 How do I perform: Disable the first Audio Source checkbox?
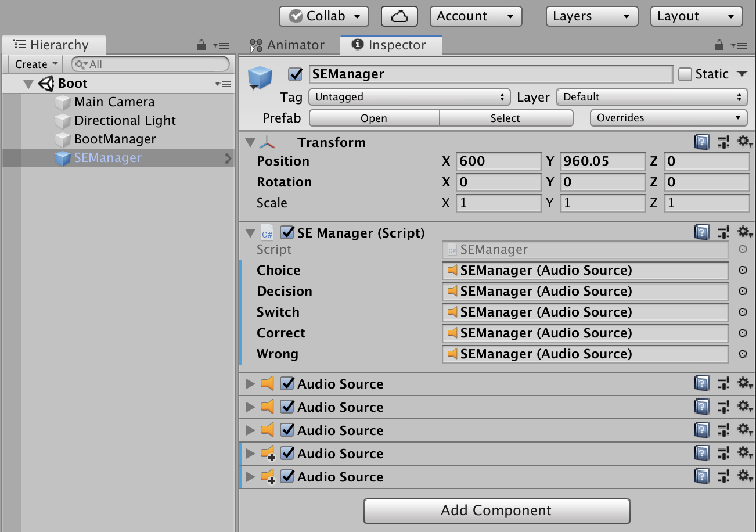pyautogui.click(x=287, y=383)
